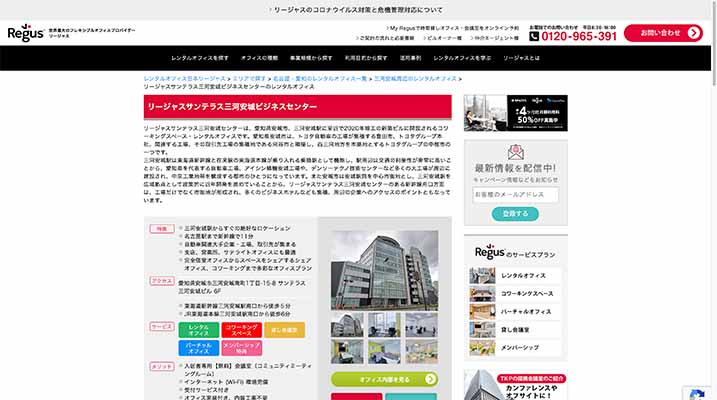Open the 利用目的から探す menu
The height and width of the screenshot is (400, 717).
click(366, 58)
